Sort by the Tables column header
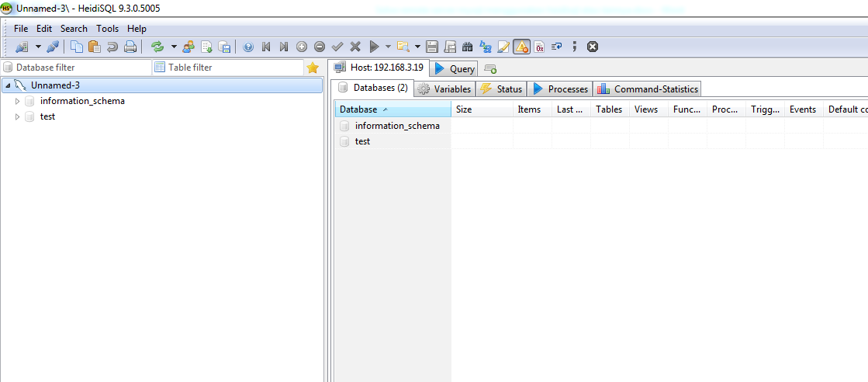The width and height of the screenshot is (868, 382). click(610, 109)
